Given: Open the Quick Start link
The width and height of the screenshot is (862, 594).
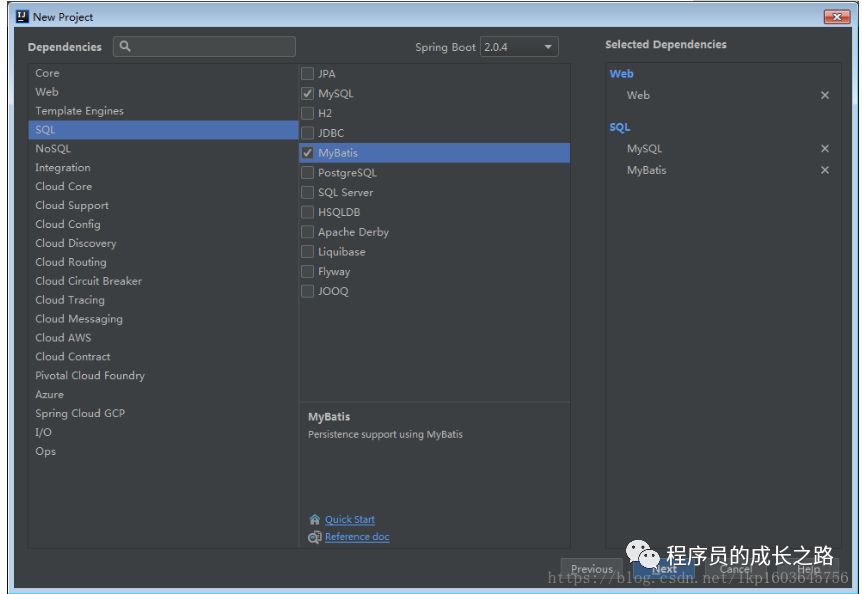Looking at the screenshot, I should point(350,519).
